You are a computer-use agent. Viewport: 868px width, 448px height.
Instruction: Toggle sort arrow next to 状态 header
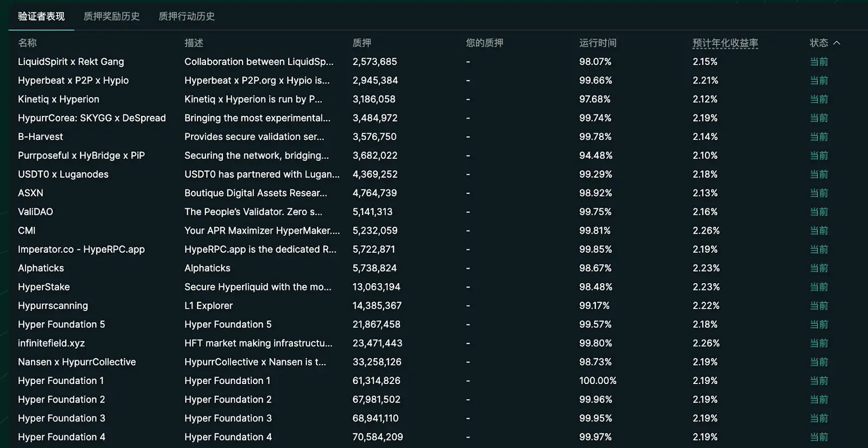[x=837, y=43]
